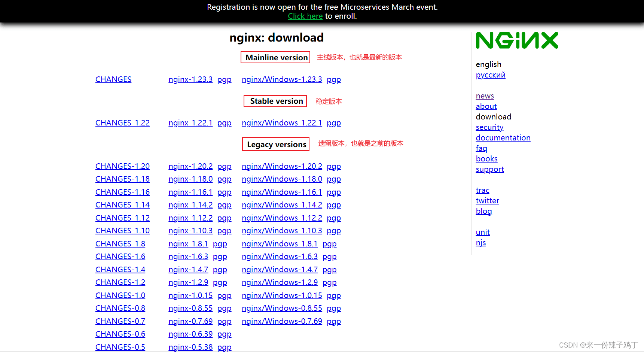Download nginx-1.18.0 source

coord(190,179)
